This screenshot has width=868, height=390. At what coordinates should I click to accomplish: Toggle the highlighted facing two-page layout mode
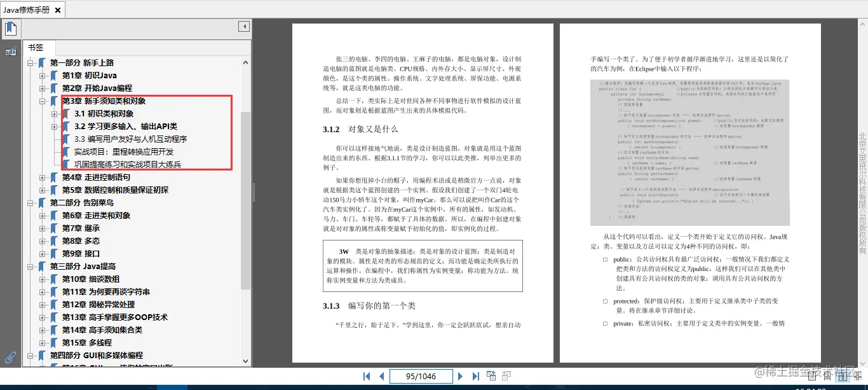843,377
